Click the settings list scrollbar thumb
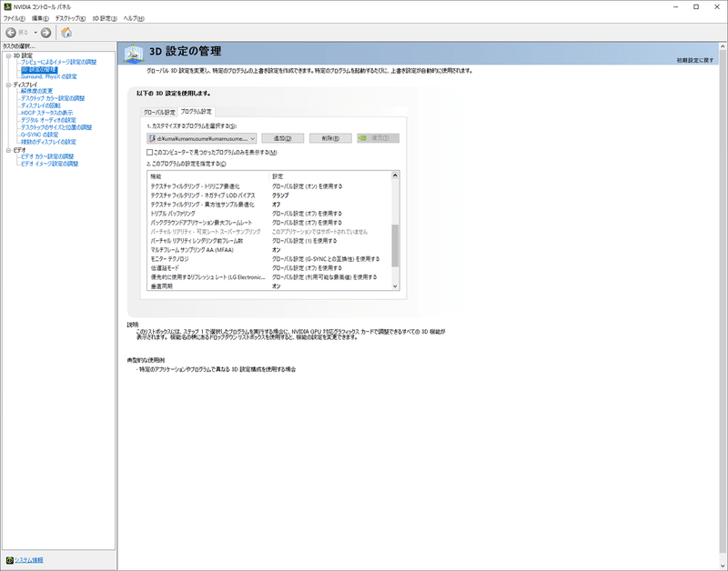 395,245
